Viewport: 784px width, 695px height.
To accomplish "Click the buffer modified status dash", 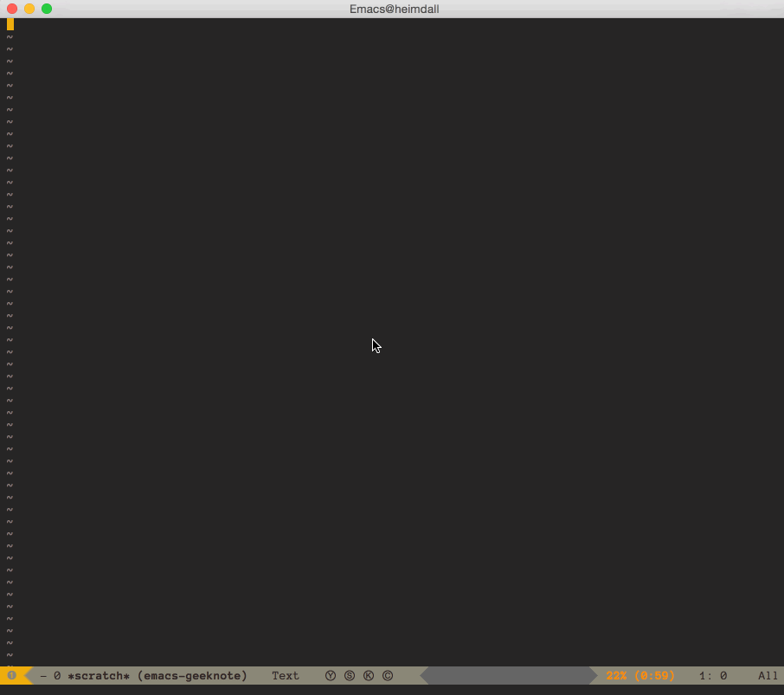I will coord(43,676).
